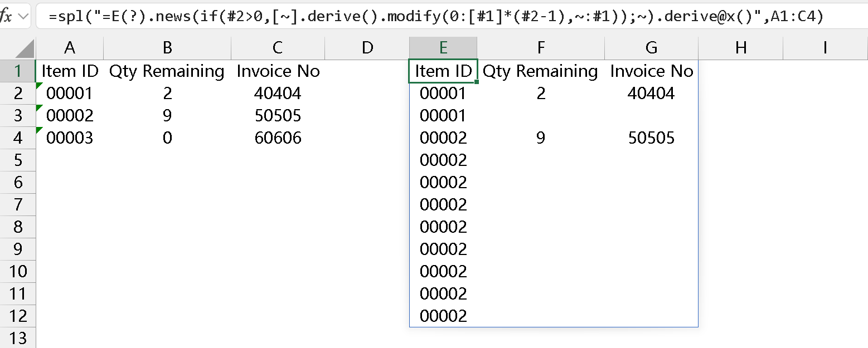868x348 pixels.
Task: Select column C header
Action: (x=278, y=48)
